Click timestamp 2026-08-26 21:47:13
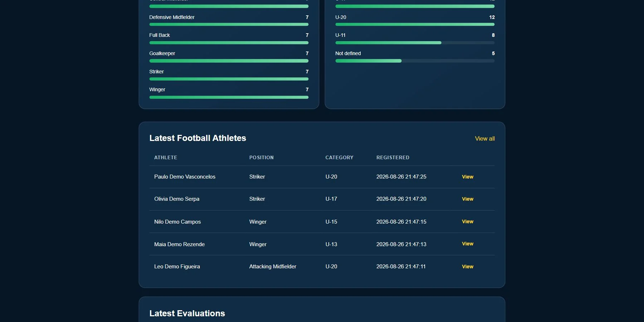This screenshot has width=644, height=322. (x=401, y=244)
